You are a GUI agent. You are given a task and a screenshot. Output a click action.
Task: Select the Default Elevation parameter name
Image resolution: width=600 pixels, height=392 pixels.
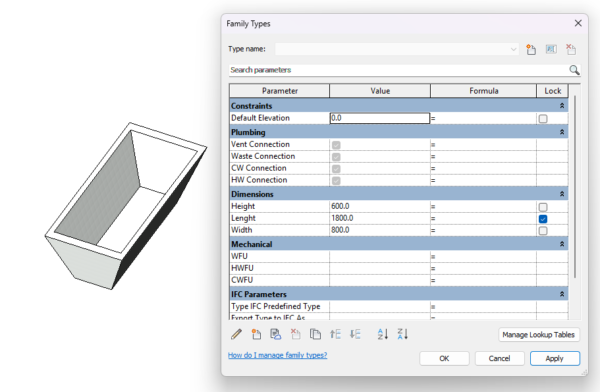tap(260, 118)
